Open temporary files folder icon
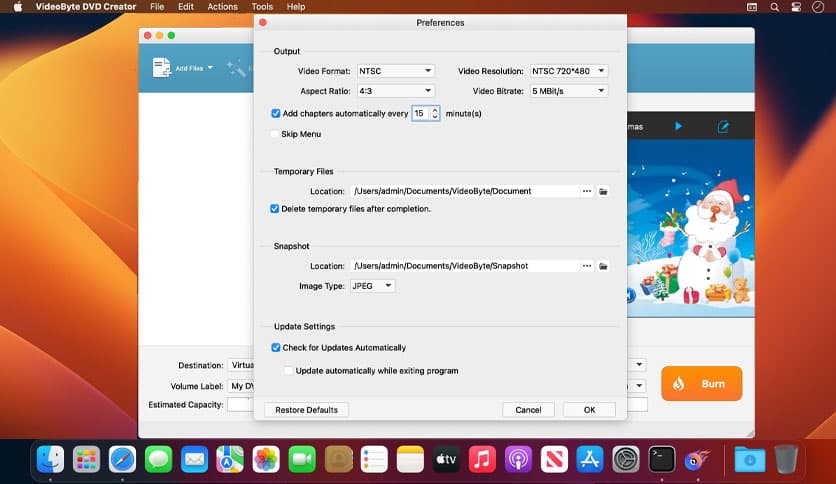This screenshot has height=484, width=836. (x=603, y=191)
